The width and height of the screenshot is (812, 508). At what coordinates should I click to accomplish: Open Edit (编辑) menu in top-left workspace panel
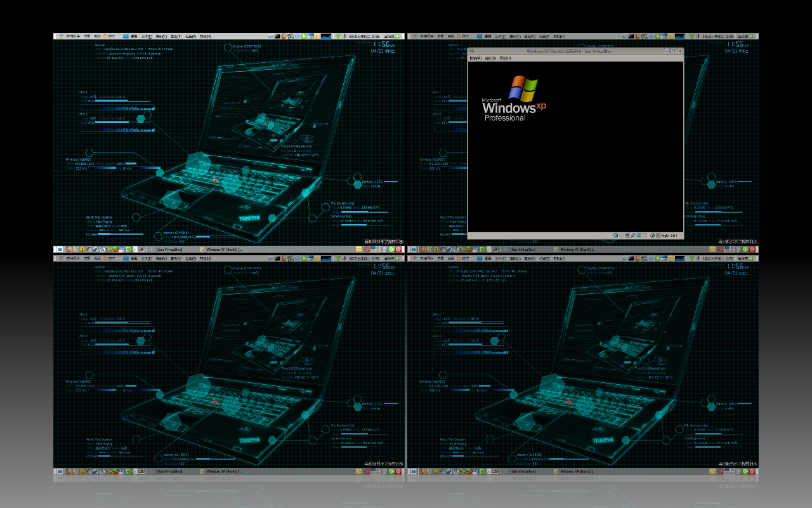[x=161, y=36]
